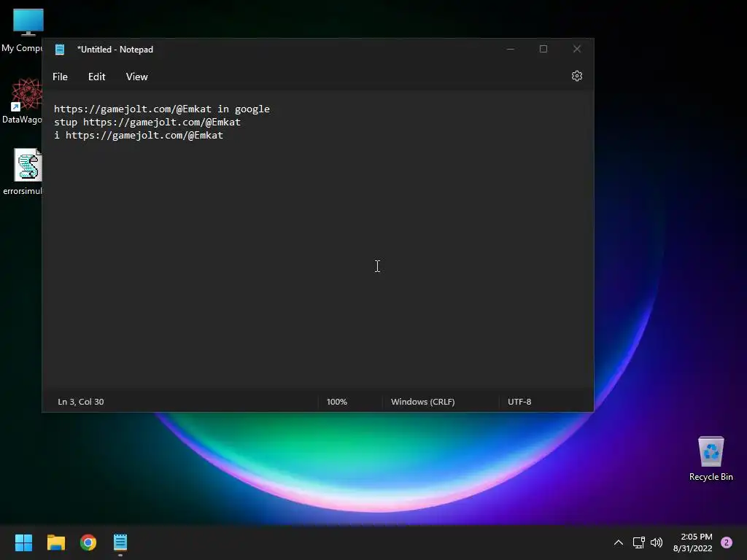This screenshot has width=747, height=560.
Task: Minimize the Notepad window
Action: point(510,49)
